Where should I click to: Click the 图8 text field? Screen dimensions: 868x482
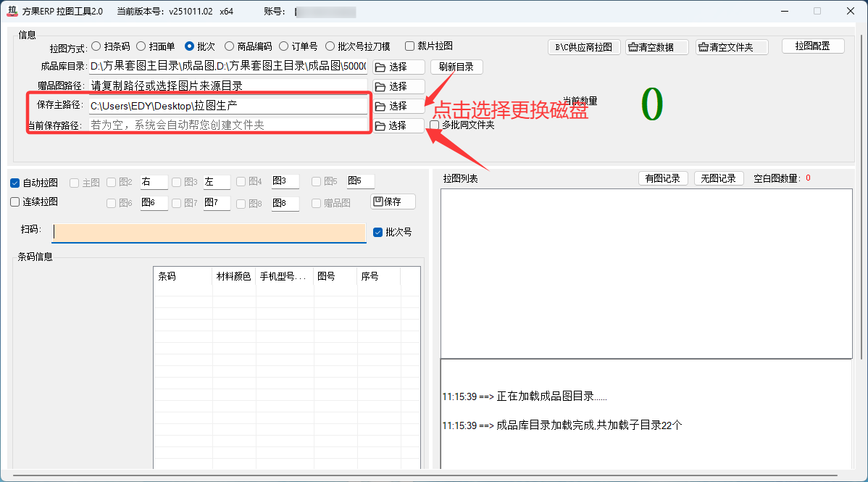click(x=285, y=204)
